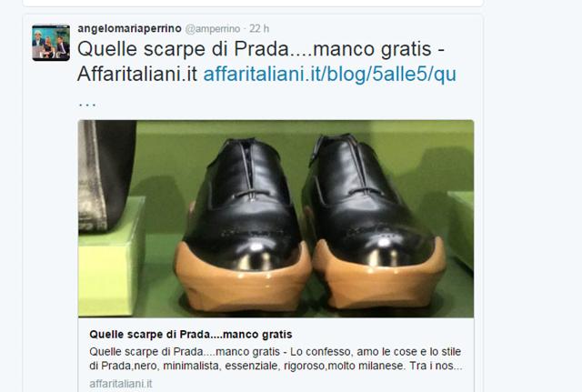Open the @amperrino handle link

click(x=212, y=28)
